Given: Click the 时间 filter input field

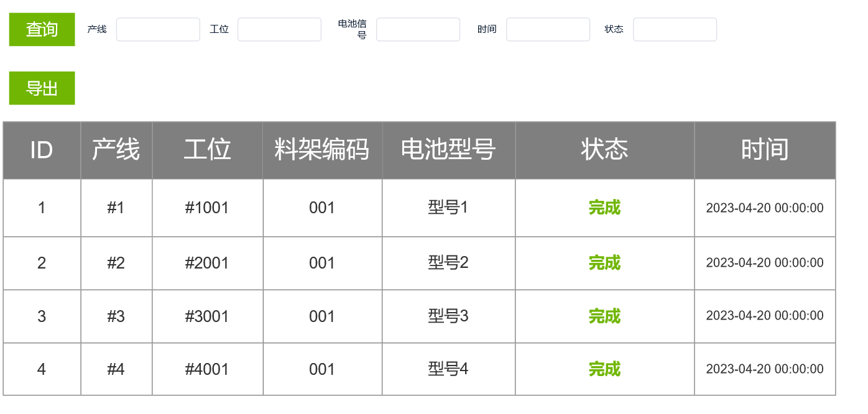Looking at the screenshot, I should 548,29.
